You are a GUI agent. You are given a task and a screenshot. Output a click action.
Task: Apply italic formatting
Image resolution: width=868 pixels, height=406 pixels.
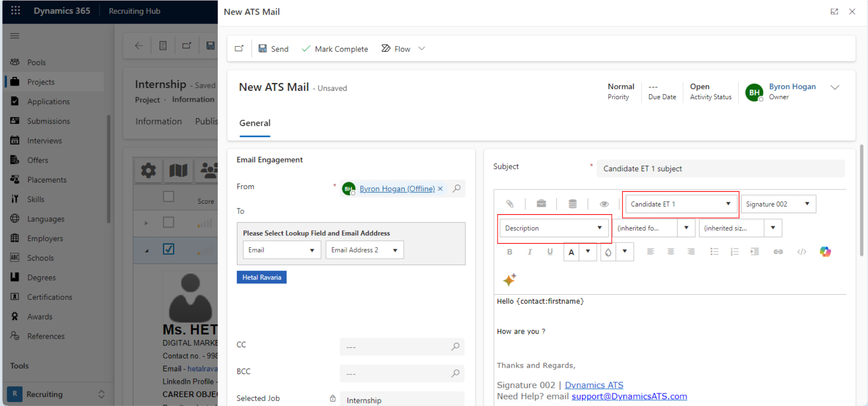pos(529,252)
